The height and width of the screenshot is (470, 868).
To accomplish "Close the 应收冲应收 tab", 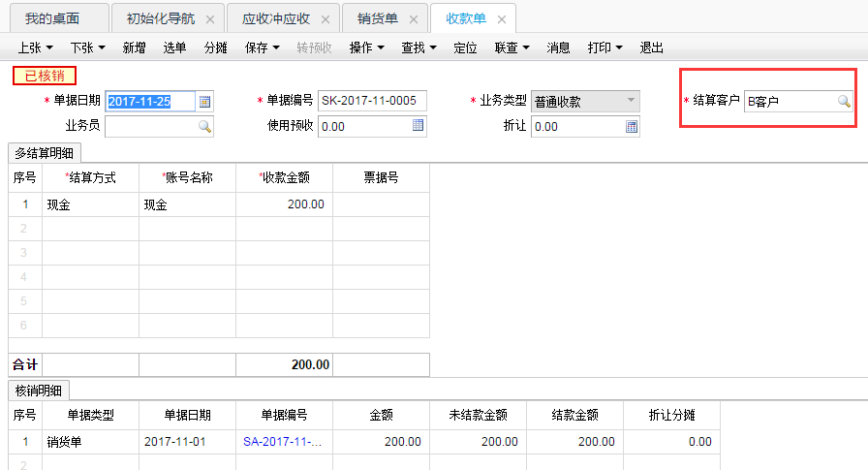I will (x=325, y=19).
